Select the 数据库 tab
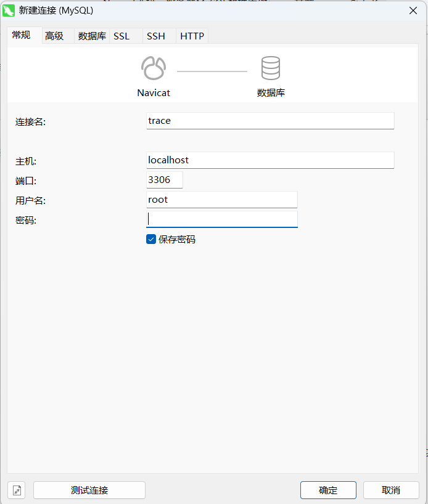The width and height of the screenshot is (428, 504). (x=92, y=36)
